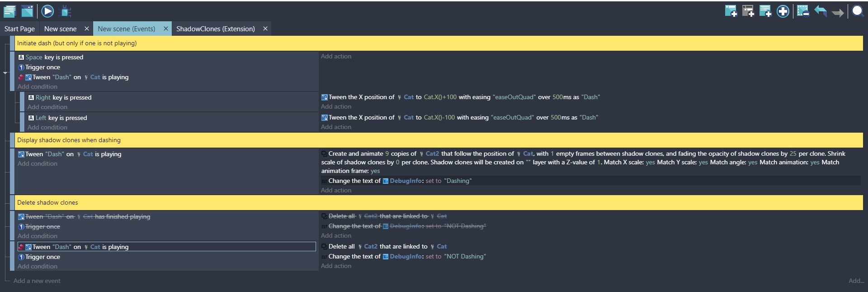This screenshot has width=868, height=292.
Task: Click Add action below "Dashing" text action
Action: coord(336,190)
